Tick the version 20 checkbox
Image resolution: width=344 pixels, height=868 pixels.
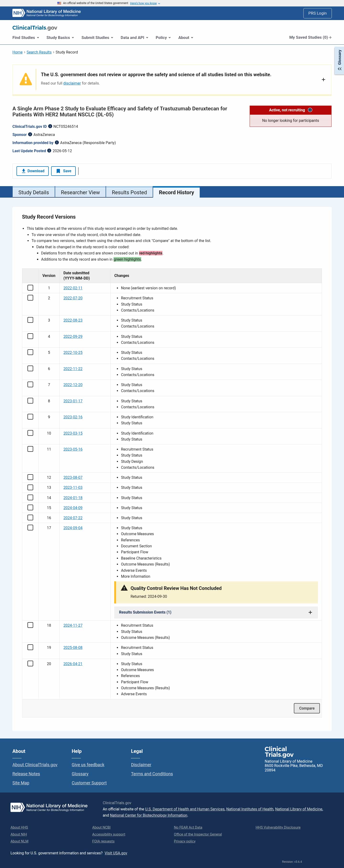tap(30, 663)
